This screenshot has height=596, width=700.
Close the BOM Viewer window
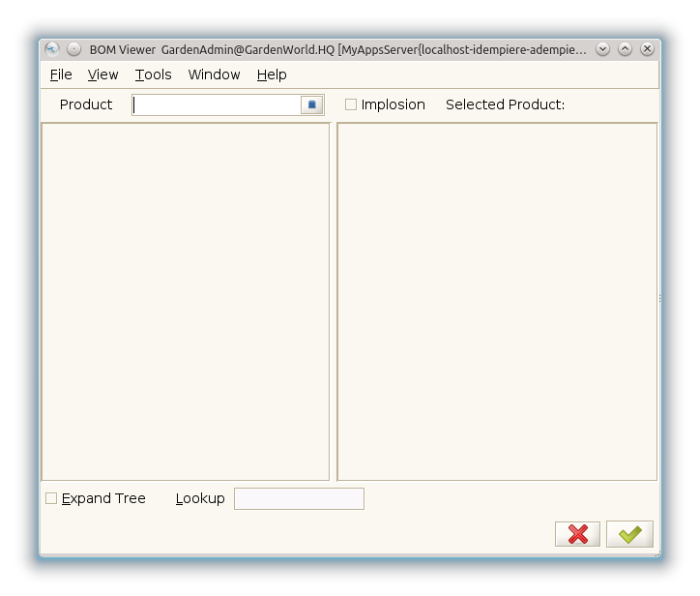(x=647, y=48)
